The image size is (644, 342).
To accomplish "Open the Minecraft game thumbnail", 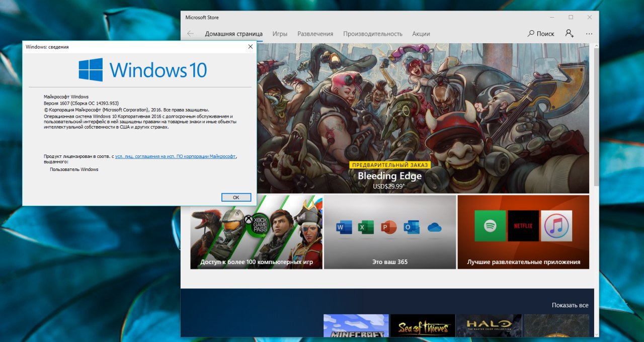I will [x=356, y=325].
